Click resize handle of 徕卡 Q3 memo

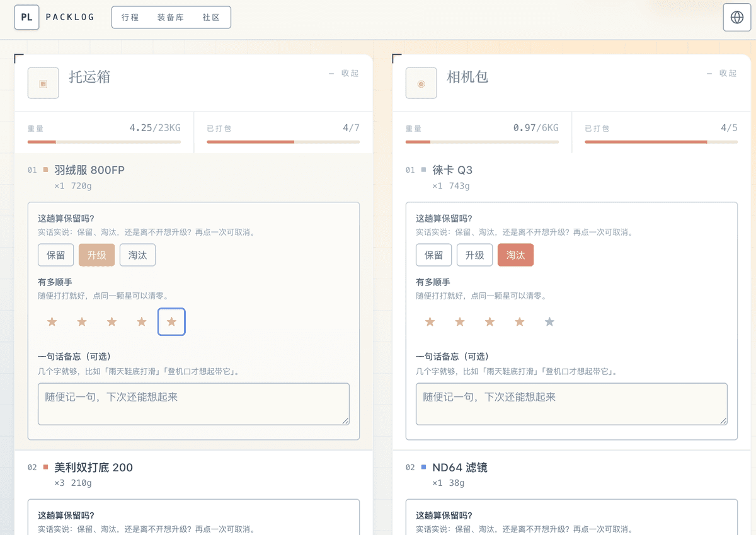(723, 421)
